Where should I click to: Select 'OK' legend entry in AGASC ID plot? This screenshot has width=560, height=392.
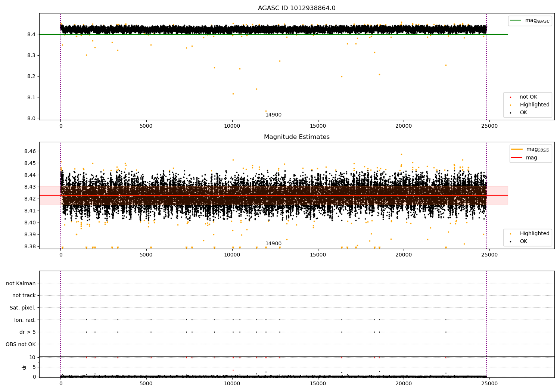pyautogui.click(x=523, y=112)
